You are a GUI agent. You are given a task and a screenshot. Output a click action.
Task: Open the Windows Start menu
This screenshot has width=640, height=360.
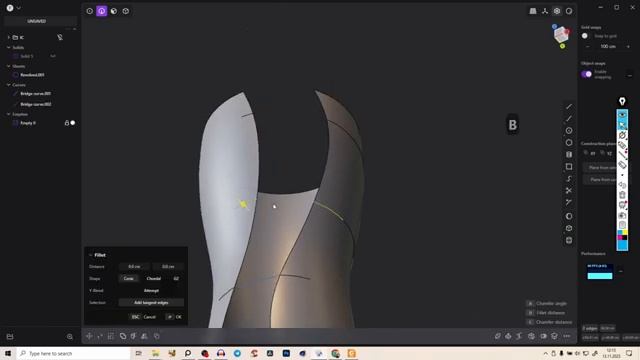(8, 353)
